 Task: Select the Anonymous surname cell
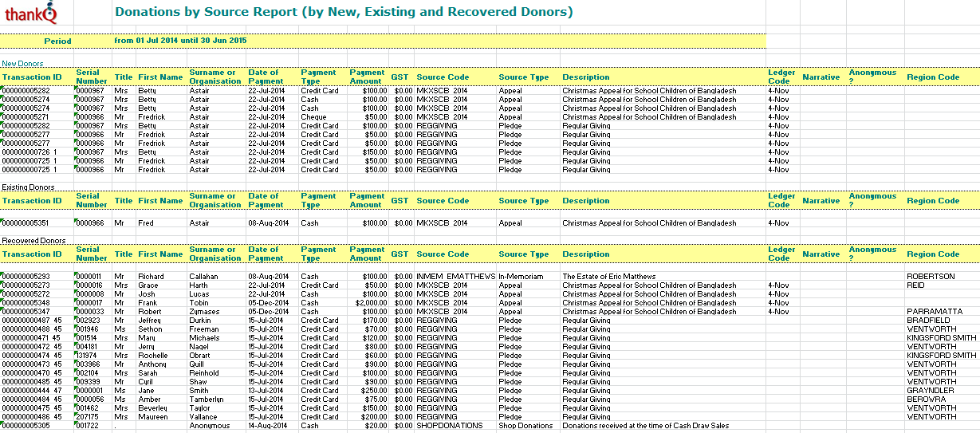[209, 426]
